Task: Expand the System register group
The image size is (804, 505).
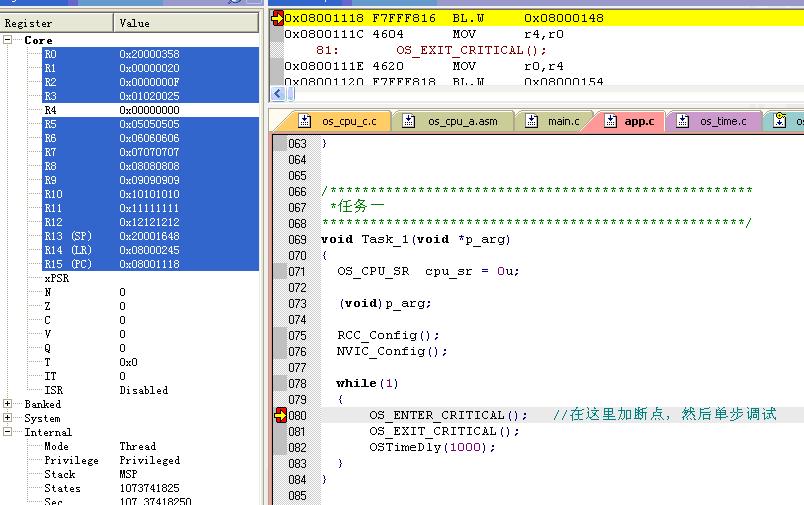Action: pyautogui.click(x=8, y=418)
